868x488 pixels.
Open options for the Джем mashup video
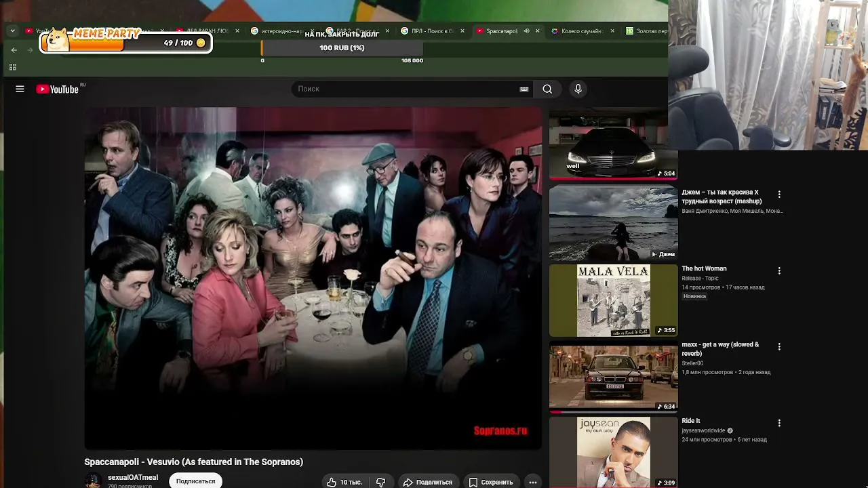[779, 195]
